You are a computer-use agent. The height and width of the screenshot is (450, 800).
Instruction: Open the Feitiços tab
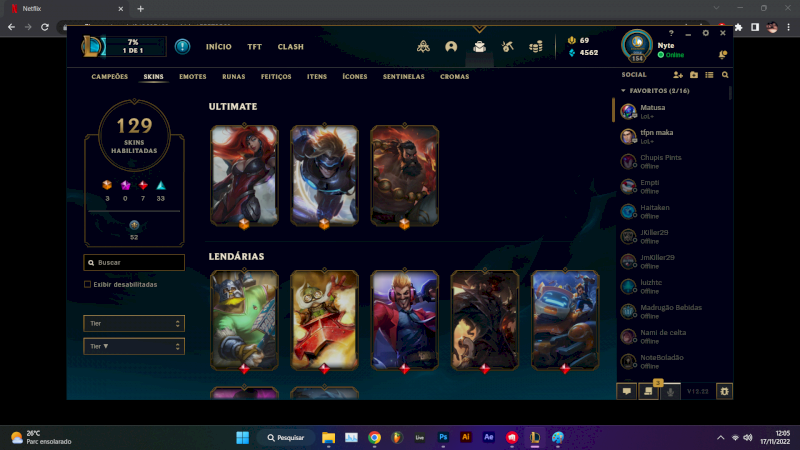(276, 77)
